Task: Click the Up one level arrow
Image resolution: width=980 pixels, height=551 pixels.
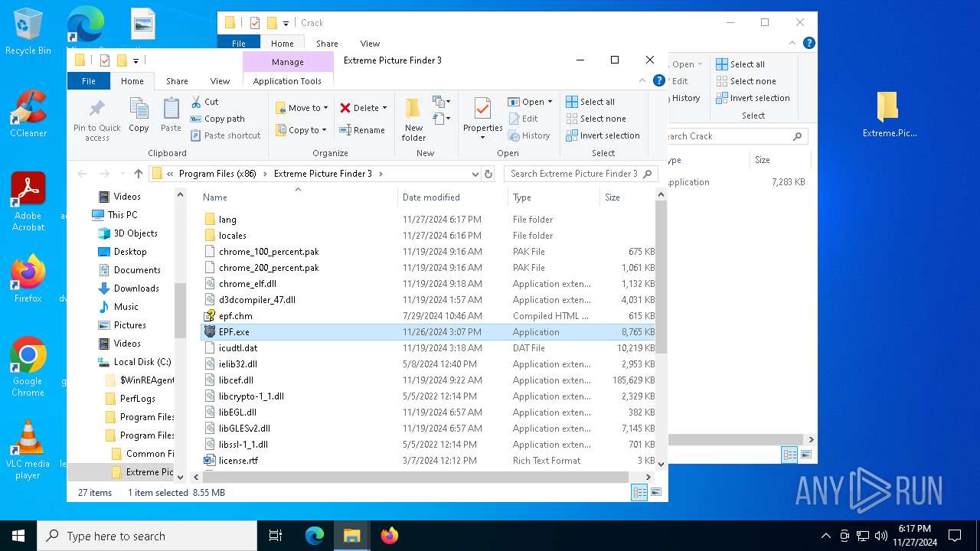Action: (139, 174)
